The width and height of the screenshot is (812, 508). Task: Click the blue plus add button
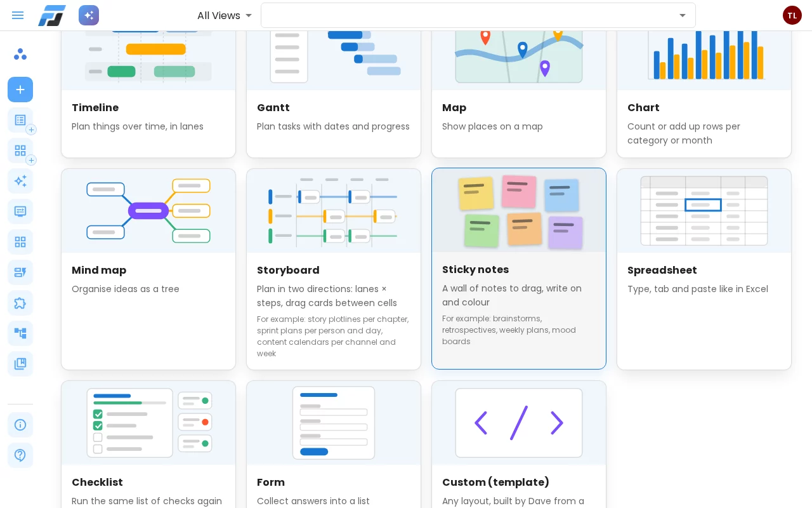tap(20, 90)
